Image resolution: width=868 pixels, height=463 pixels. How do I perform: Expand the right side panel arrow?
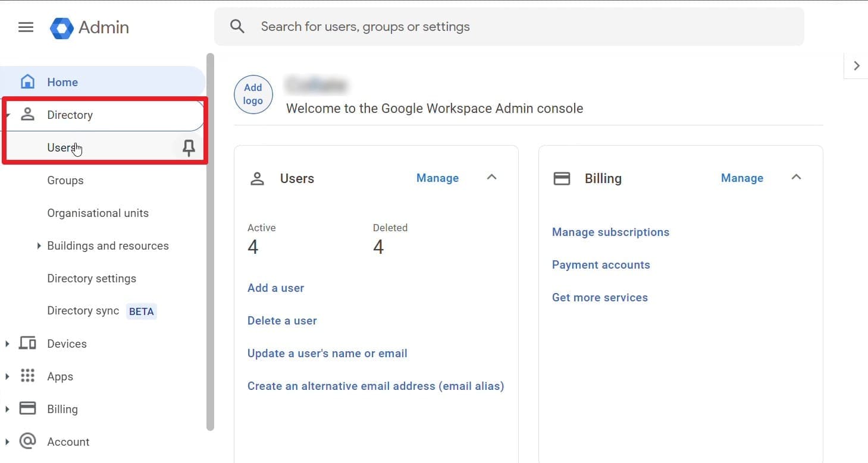(856, 65)
